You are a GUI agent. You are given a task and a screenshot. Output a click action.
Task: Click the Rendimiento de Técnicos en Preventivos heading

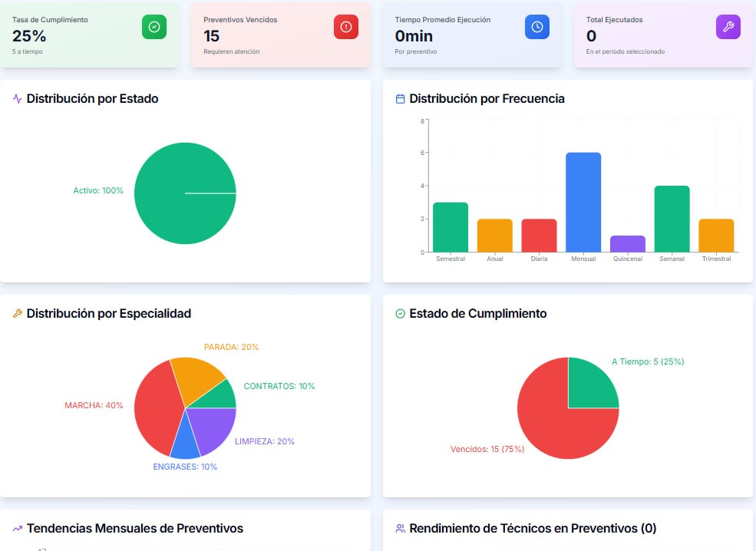(533, 528)
